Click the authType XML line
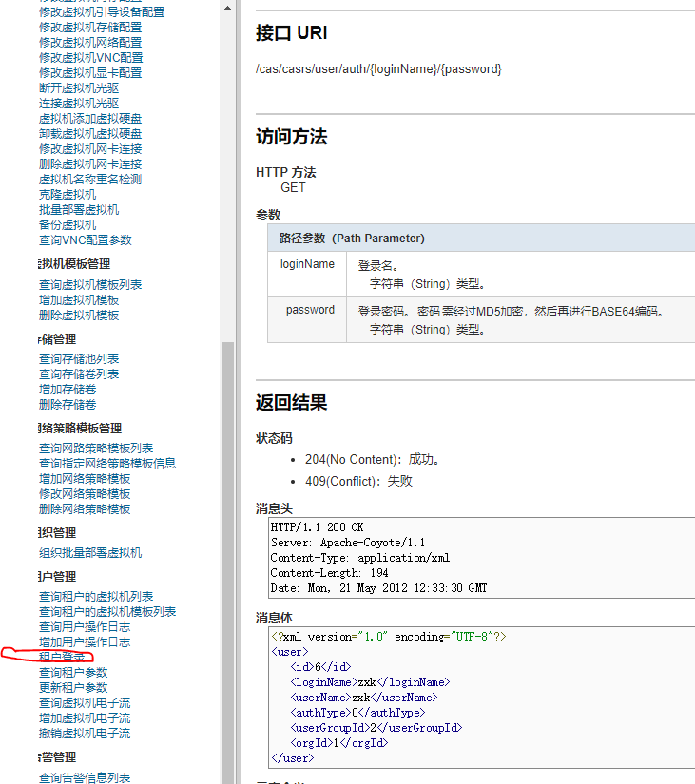This screenshot has width=695, height=784. pos(357,713)
